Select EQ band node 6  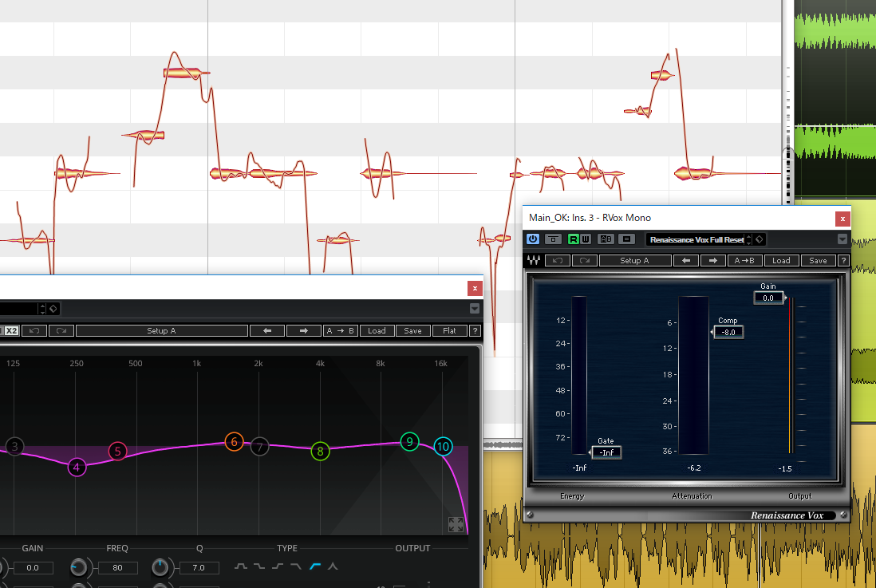pyautogui.click(x=234, y=442)
